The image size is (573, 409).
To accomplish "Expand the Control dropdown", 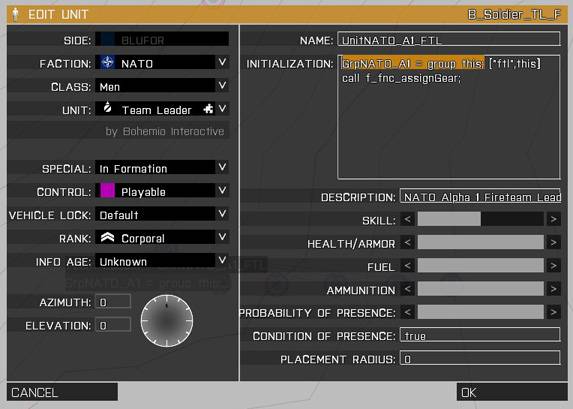I will [222, 191].
